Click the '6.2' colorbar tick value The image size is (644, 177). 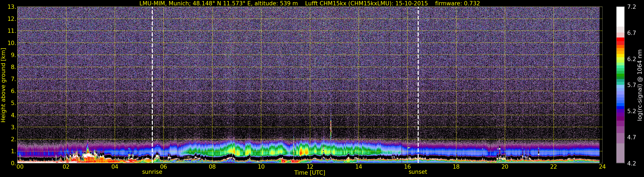[x=632, y=59]
